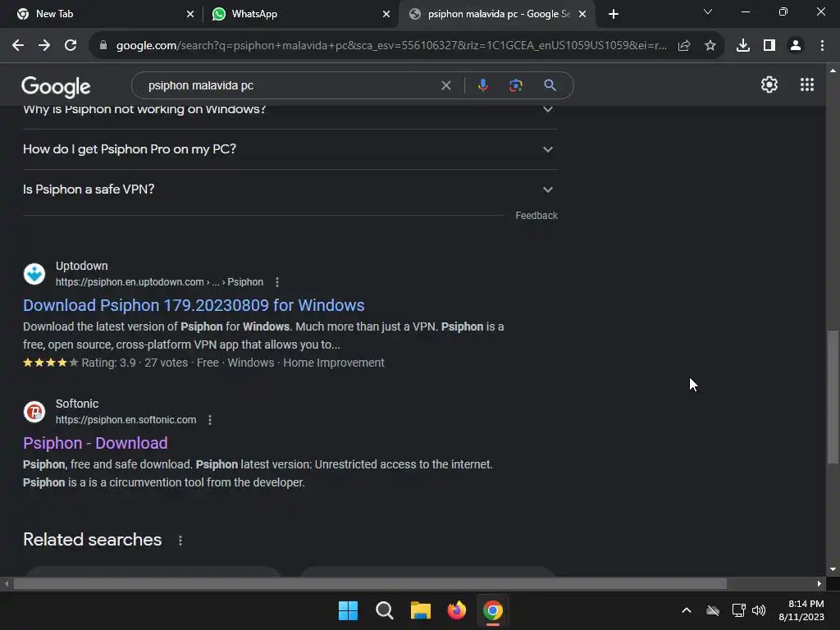Screen dimensions: 840x630
Task: Open a new browser tab
Action: coord(614,15)
